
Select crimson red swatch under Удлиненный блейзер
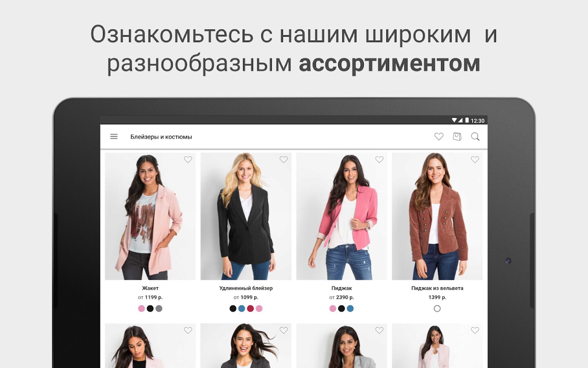coord(250,309)
